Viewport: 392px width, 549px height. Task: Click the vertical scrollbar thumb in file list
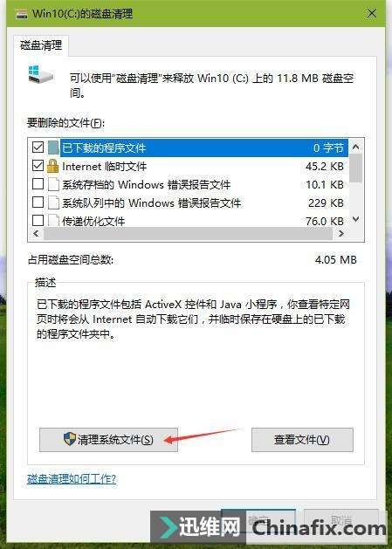[355, 168]
